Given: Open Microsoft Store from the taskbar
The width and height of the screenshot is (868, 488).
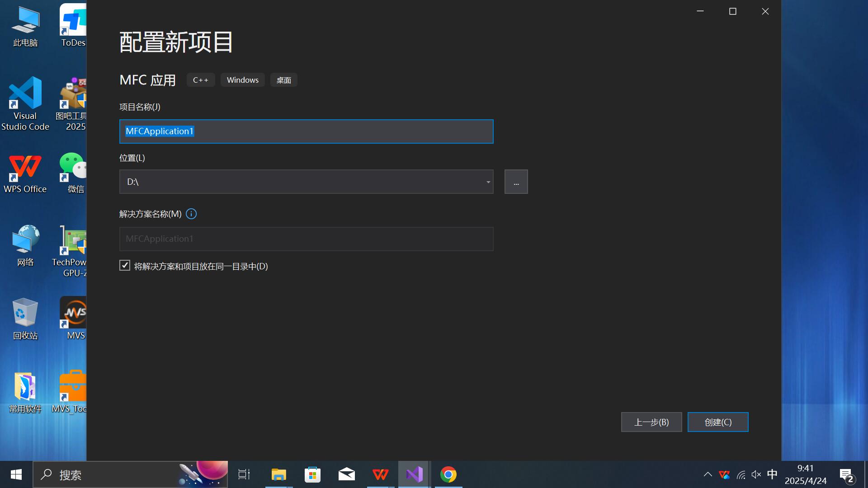Looking at the screenshot, I should point(312,474).
